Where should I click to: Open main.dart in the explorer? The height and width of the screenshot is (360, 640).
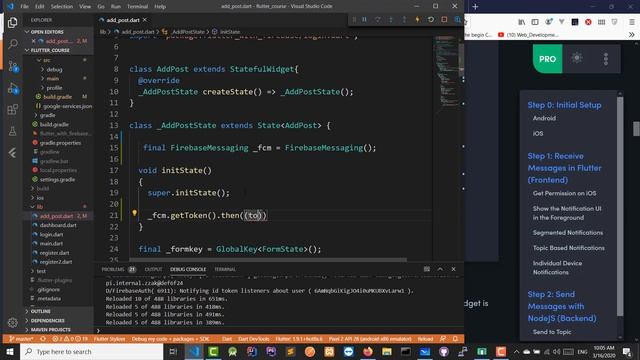(x=51, y=244)
